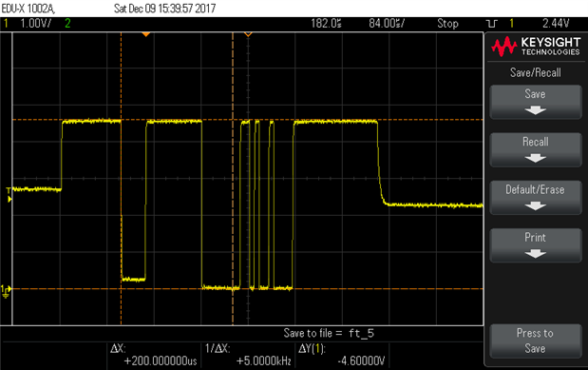588x370 pixels.
Task: Click the 2.44V trigger level readout
Action: point(556,24)
